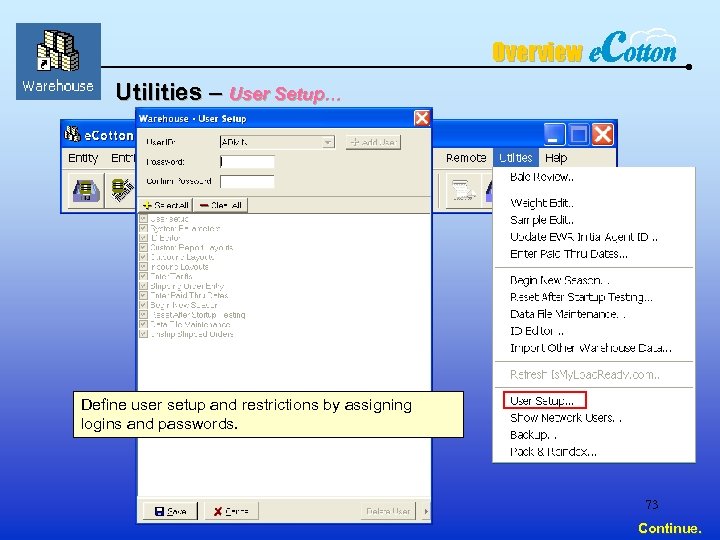
Task: Open the Utilities menu
Action: (x=516, y=158)
